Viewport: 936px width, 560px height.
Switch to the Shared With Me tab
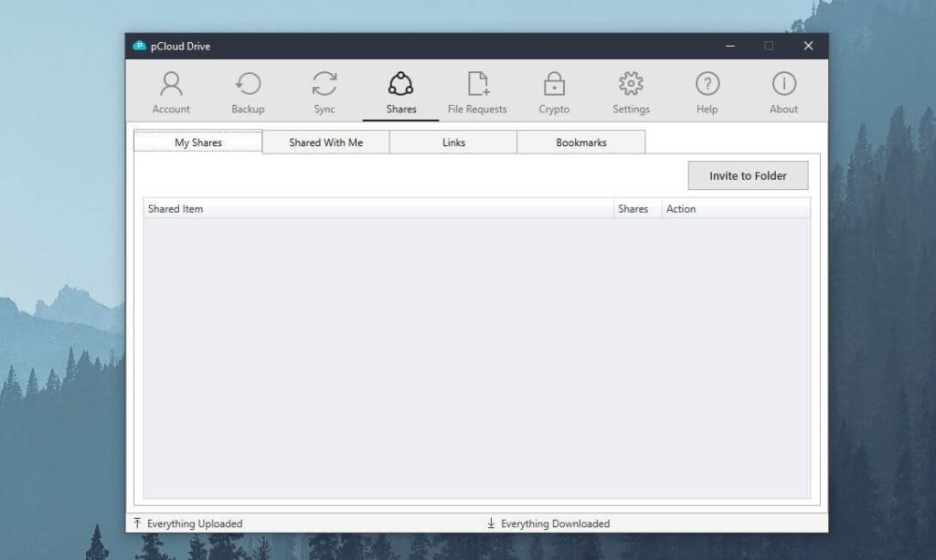click(x=326, y=143)
